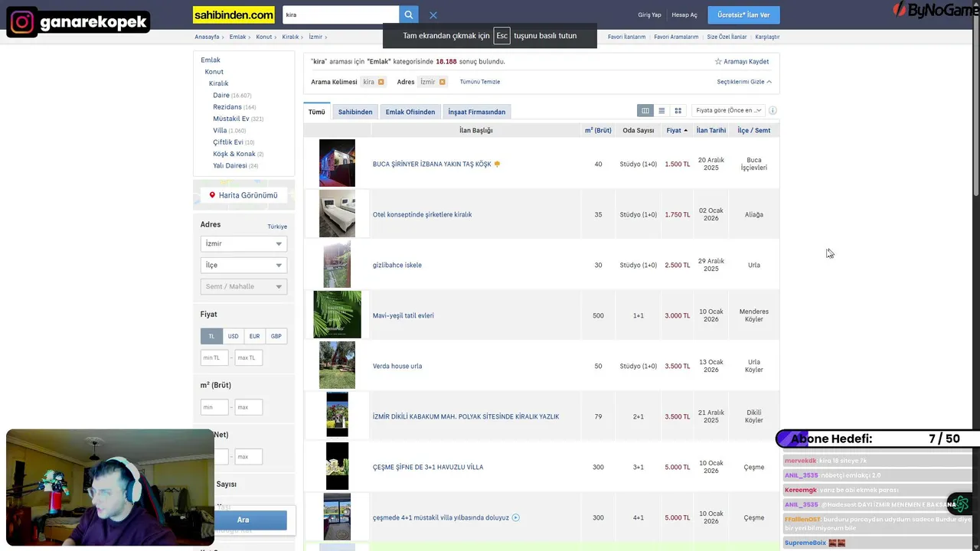Click Türkiye link beside Adres
This screenshot has height=551, width=980.
coord(277,227)
